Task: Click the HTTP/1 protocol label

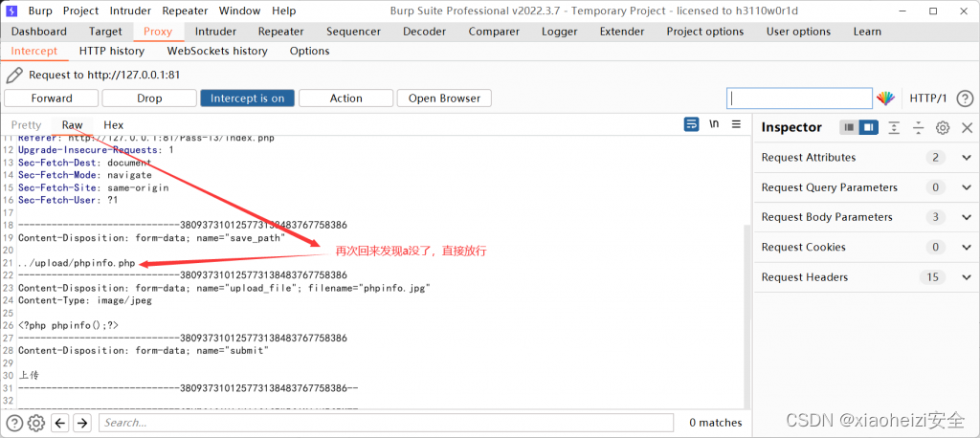Action: 928,99
